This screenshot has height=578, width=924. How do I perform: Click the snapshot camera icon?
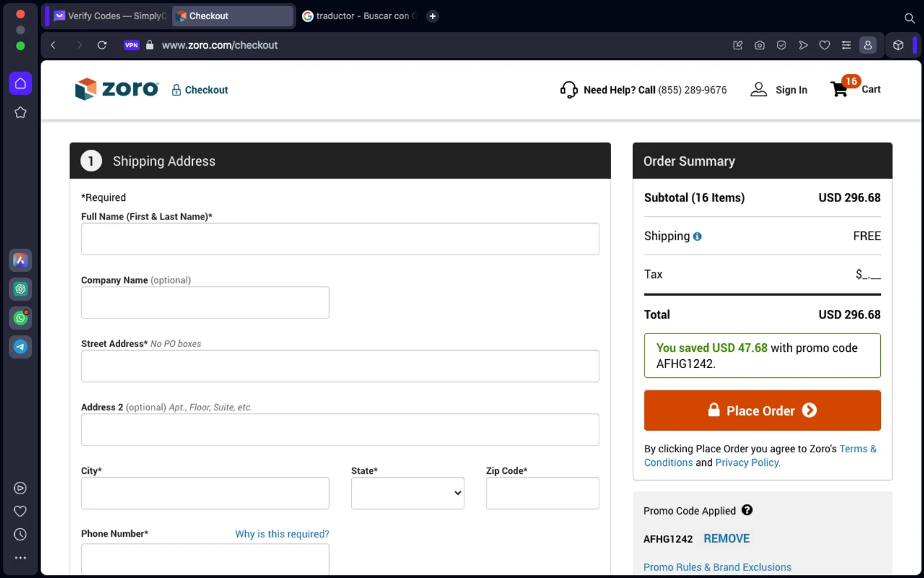(760, 45)
